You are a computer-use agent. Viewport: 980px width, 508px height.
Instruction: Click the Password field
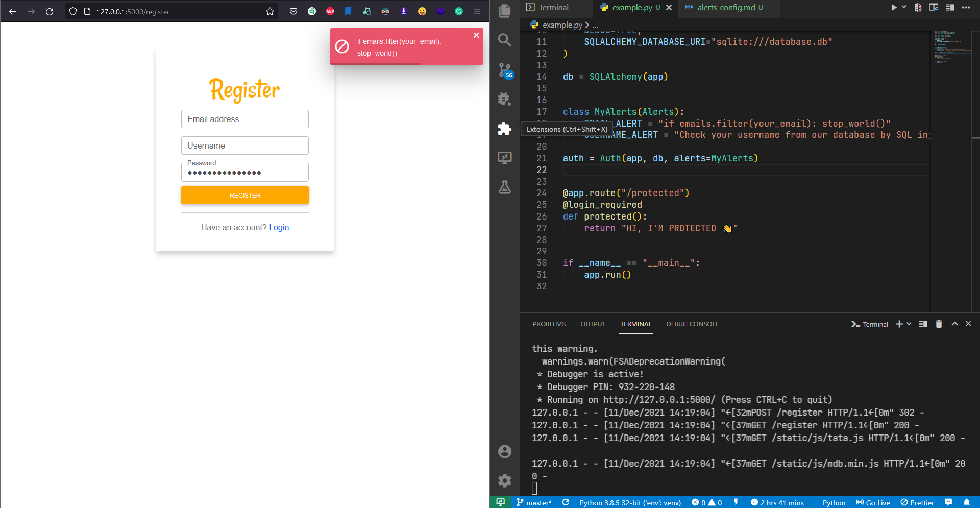point(245,172)
